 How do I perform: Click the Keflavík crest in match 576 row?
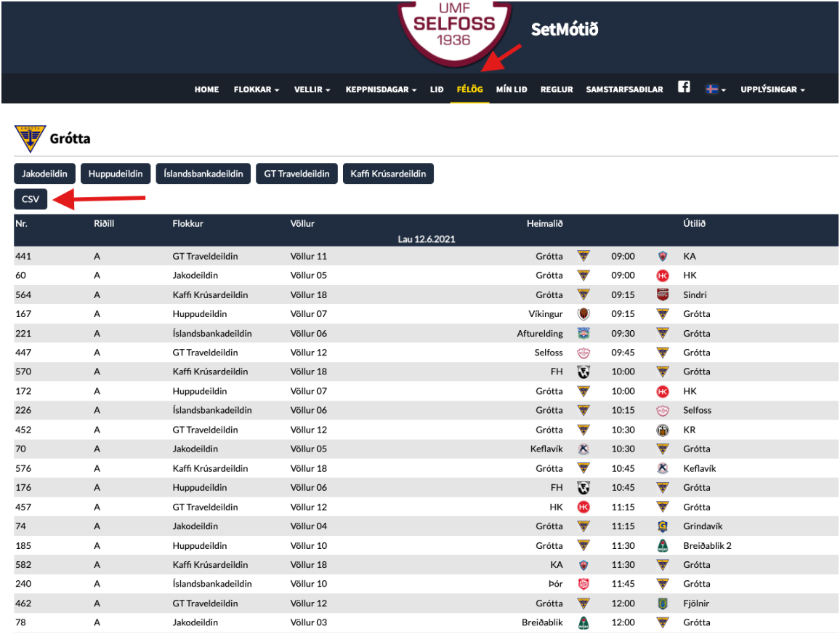click(663, 468)
